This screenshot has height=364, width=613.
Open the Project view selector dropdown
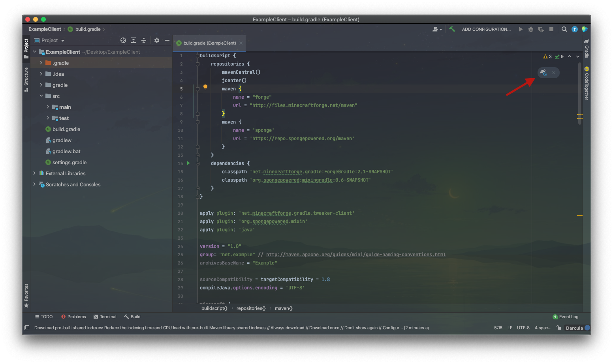coord(49,40)
